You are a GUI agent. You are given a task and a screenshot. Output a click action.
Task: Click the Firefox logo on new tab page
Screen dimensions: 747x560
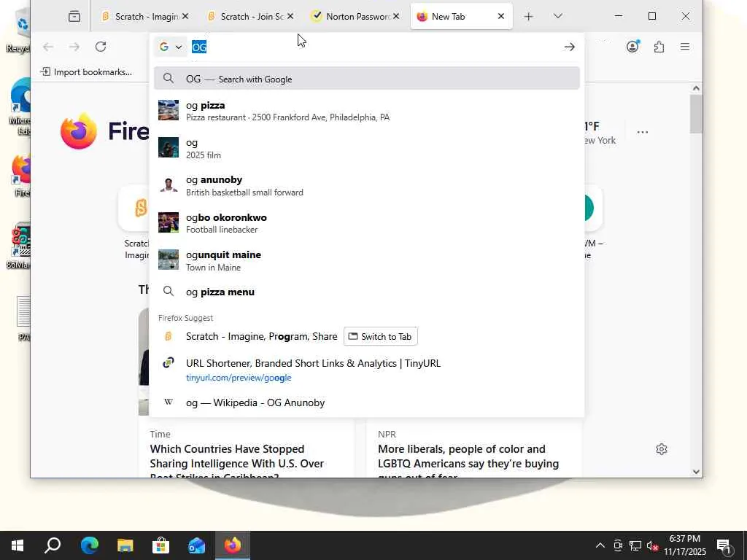(79, 131)
